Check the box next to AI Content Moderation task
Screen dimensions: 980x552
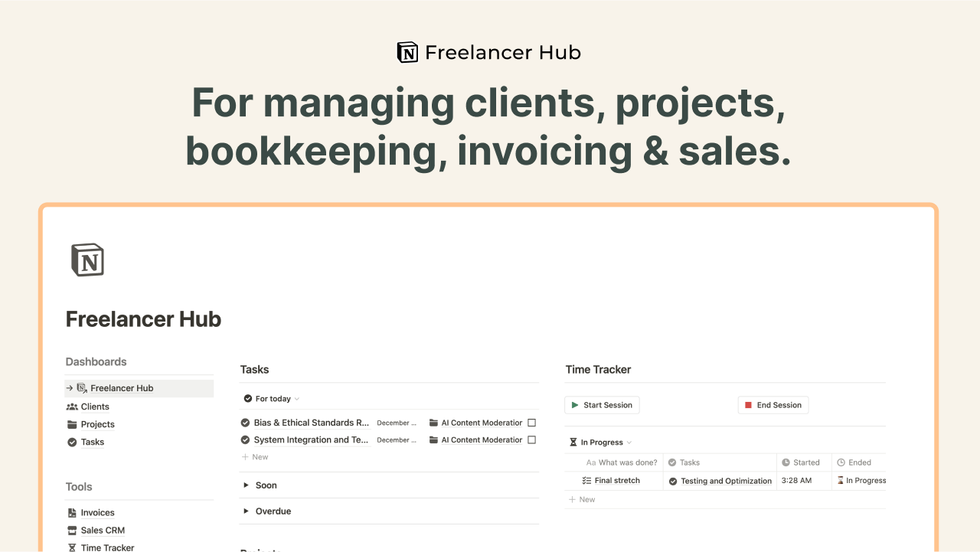[531, 422]
